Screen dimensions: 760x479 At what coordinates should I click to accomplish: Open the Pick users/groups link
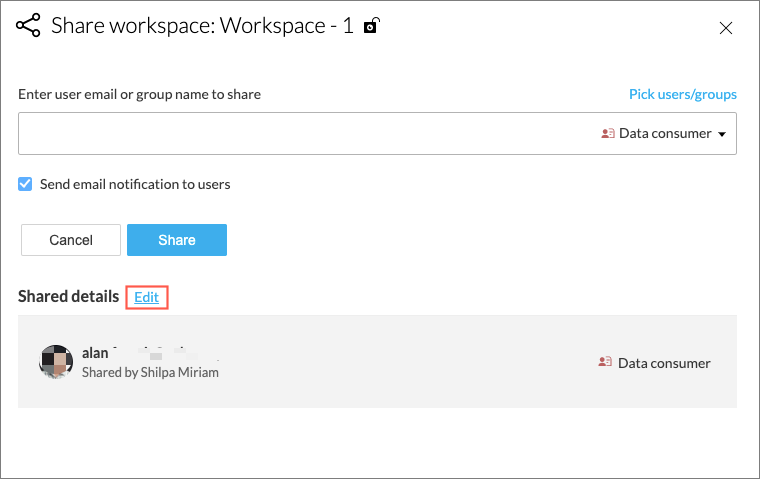682,94
